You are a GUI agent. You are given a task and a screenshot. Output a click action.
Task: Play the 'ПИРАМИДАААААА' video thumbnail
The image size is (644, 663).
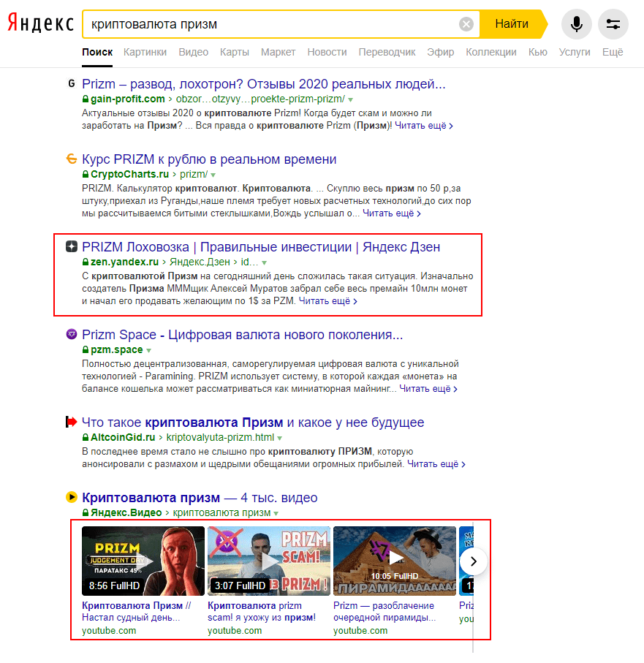tap(395, 561)
